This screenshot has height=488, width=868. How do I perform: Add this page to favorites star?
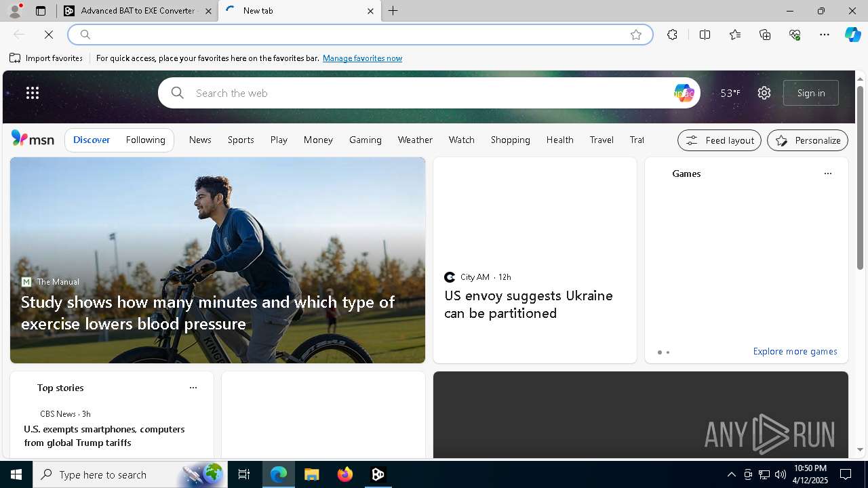(636, 35)
